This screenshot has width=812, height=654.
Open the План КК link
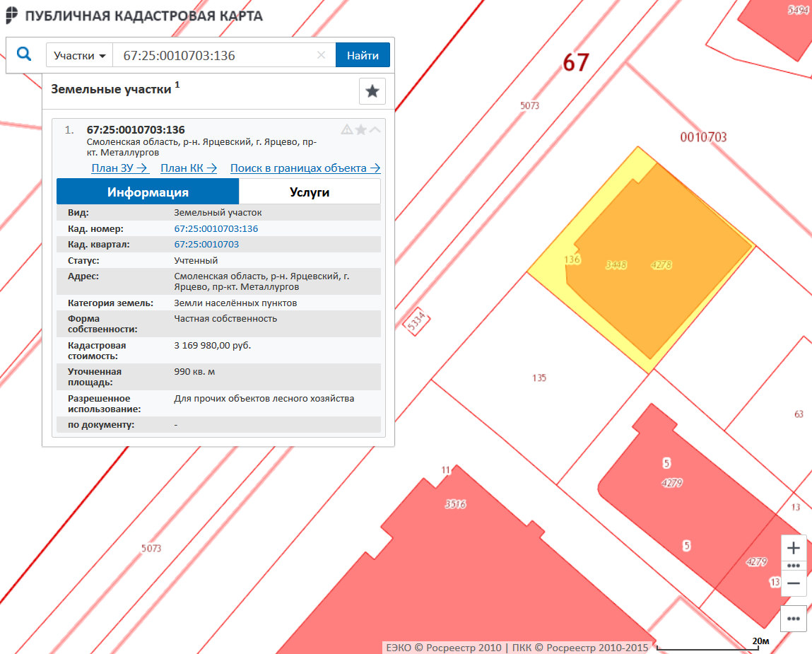coord(189,168)
